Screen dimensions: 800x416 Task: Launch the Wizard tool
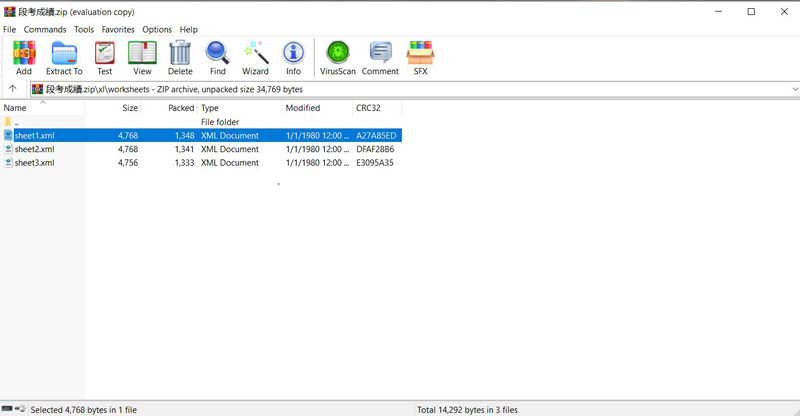(x=255, y=58)
